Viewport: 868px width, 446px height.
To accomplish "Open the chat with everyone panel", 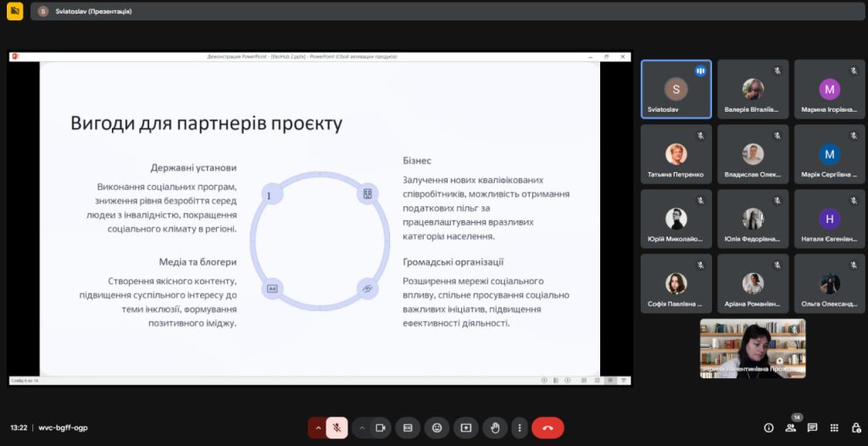I will tap(812, 428).
